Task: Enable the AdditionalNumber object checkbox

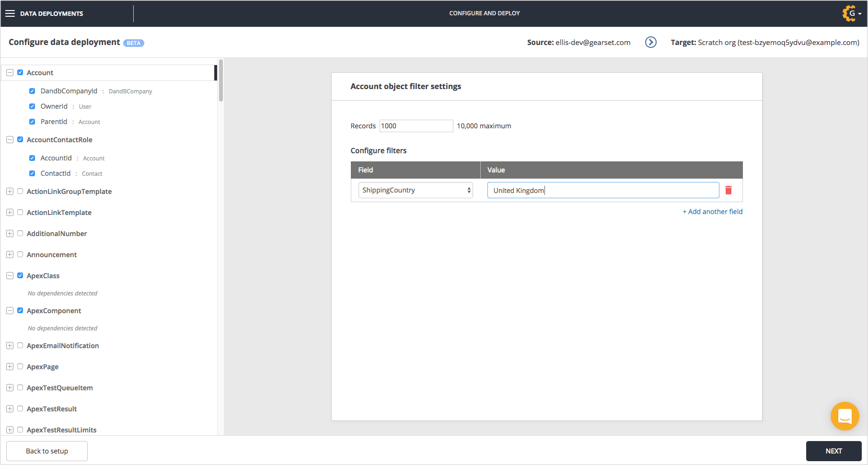Action: tap(20, 234)
